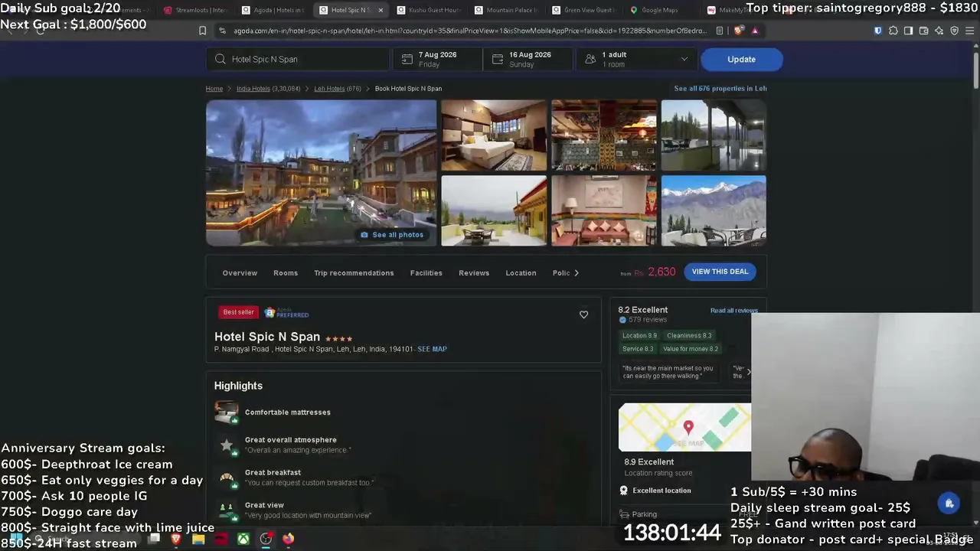Open the Brave Shields lion icon
Viewport: 980px width, 551px height.
(738, 31)
